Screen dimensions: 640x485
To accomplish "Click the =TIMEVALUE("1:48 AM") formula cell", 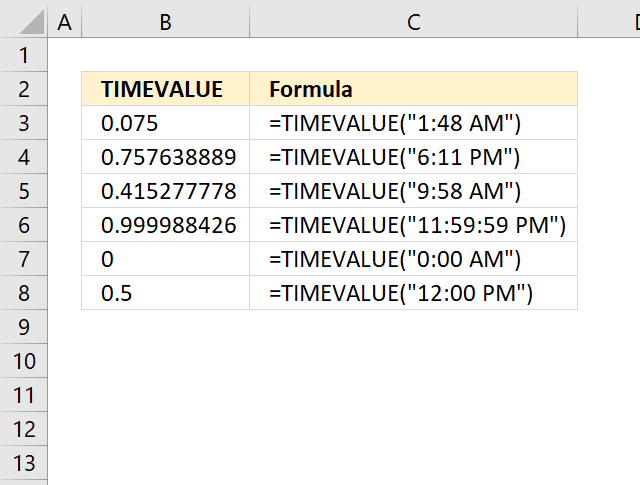I will coord(413,123).
